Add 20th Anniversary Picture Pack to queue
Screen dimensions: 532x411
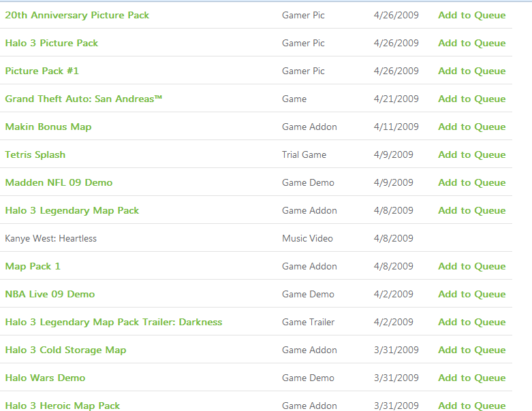click(472, 15)
